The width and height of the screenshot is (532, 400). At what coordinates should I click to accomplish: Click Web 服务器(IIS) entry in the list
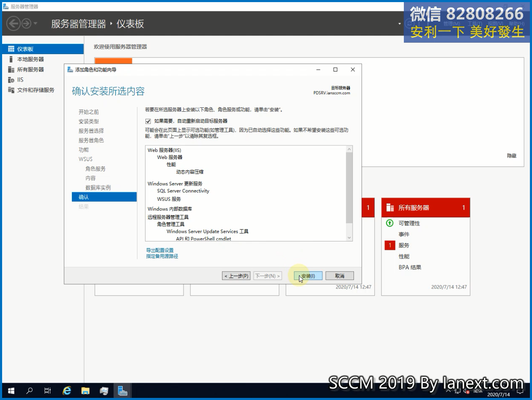(x=165, y=150)
